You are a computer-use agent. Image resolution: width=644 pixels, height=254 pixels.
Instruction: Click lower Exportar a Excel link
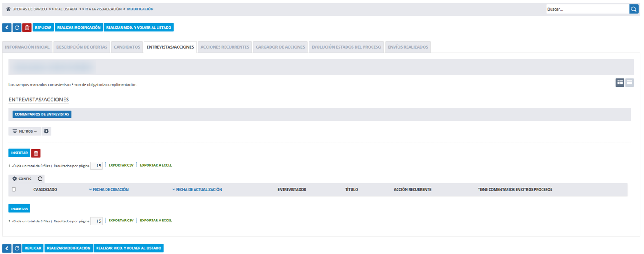point(156,221)
